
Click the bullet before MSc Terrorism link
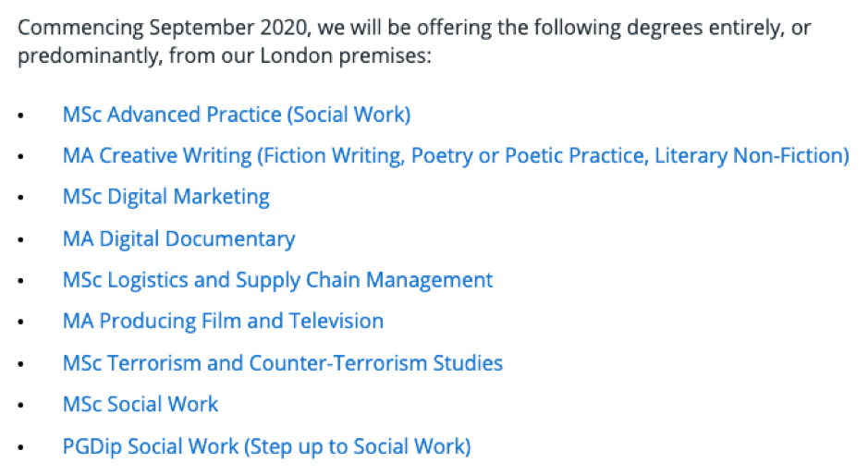(x=21, y=366)
